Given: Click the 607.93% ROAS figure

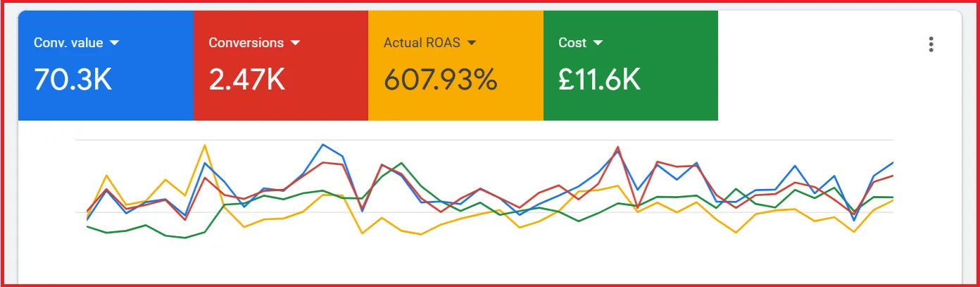Looking at the screenshot, I should point(441,80).
